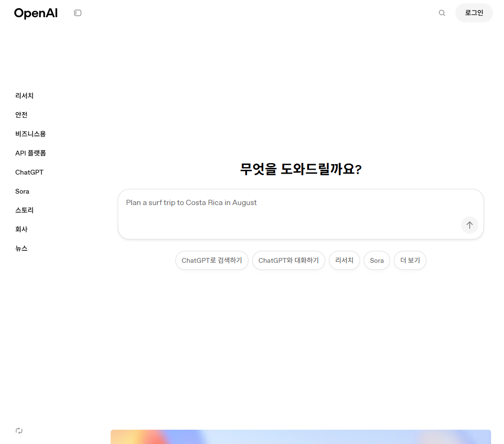
Task: Toggle the sidebar panel icon
Action: point(77,13)
